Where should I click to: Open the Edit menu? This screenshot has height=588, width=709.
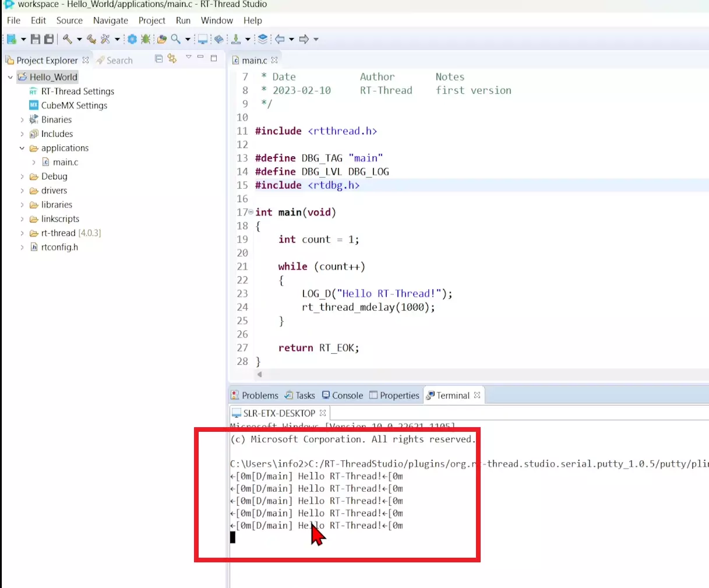pyautogui.click(x=38, y=20)
